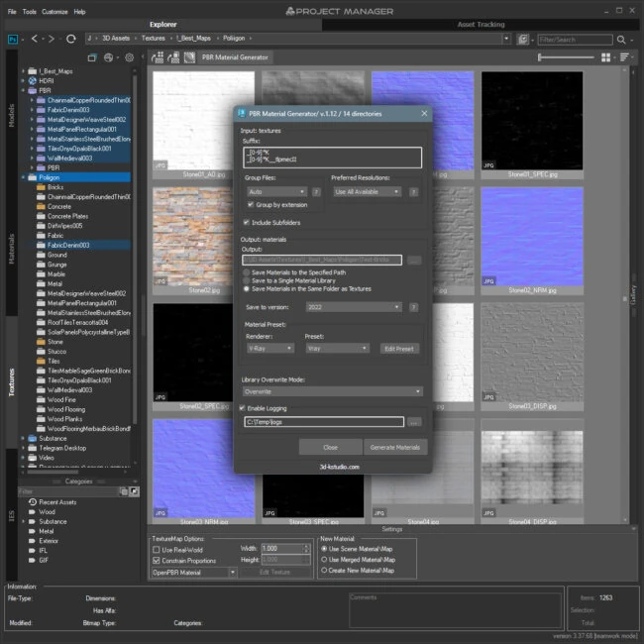Close the PBR Material Generator dialog
The width and height of the screenshot is (644, 644).
pyautogui.click(x=424, y=113)
